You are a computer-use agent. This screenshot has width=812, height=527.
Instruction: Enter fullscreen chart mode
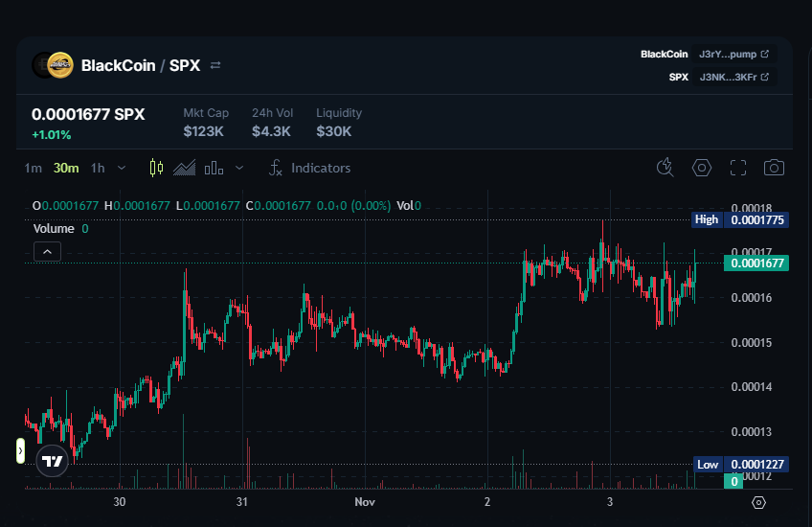click(738, 168)
